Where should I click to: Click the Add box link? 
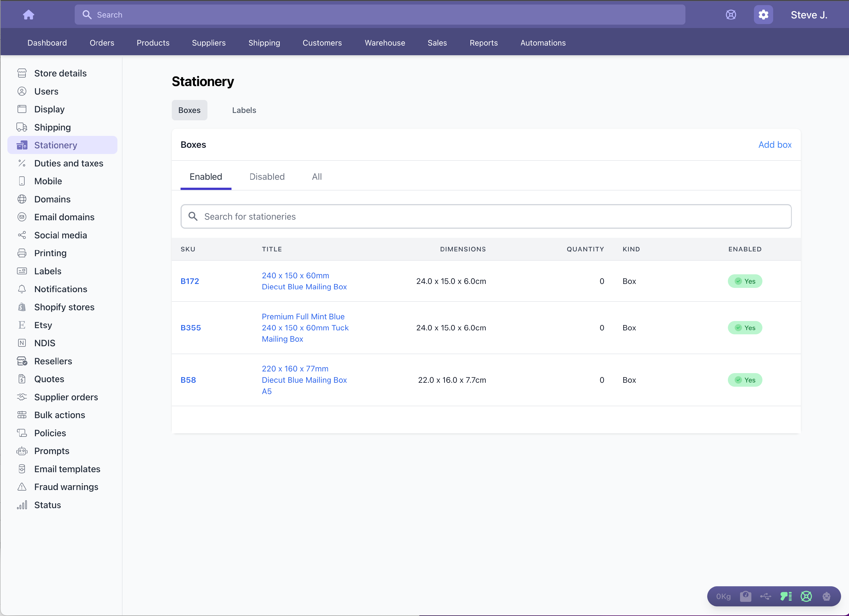(775, 145)
